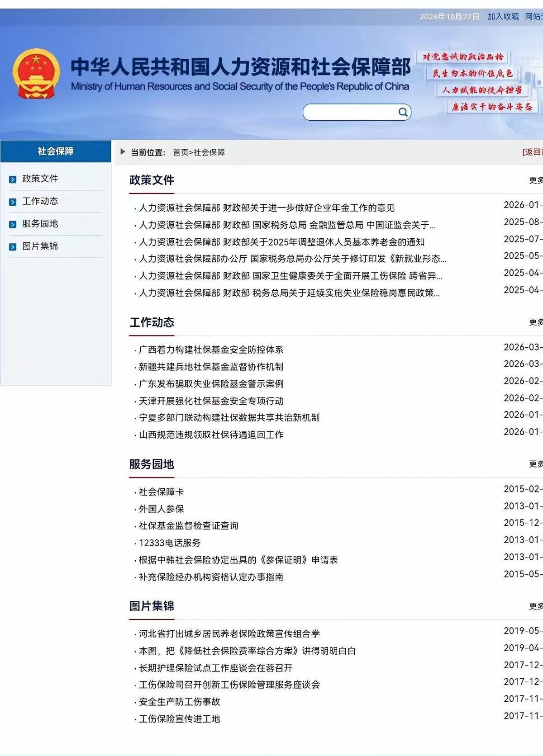
Task: Open 图片集锦 in the left sidebar
Action: point(40,246)
